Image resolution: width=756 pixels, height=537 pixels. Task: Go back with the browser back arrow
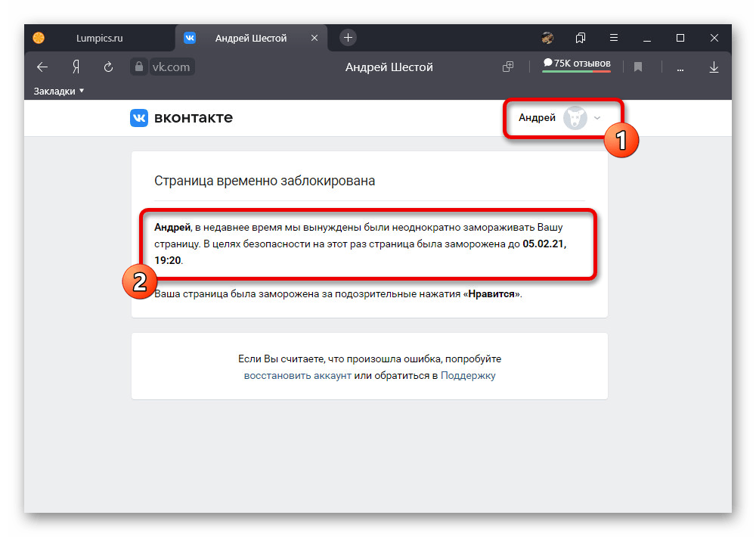click(x=42, y=67)
